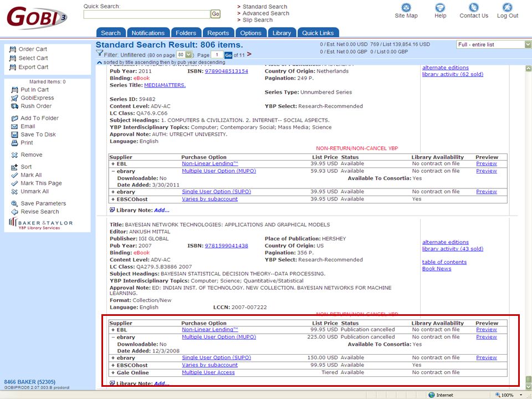View library activity (62 sold)
The height and width of the screenshot is (399, 532).
(453, 74)
